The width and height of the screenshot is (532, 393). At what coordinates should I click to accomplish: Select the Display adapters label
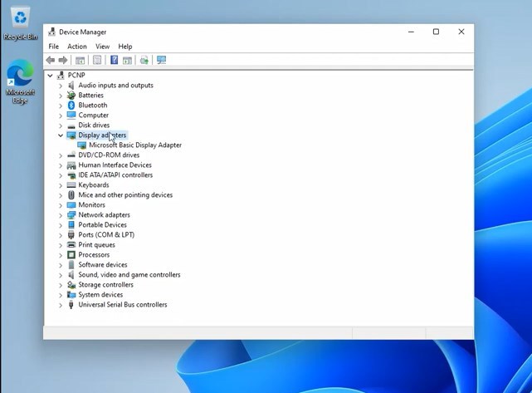(x=102, y=135)
